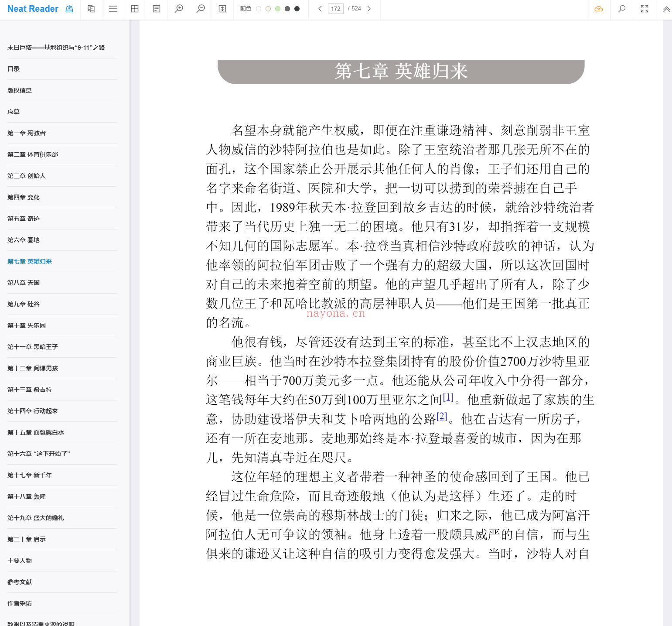Open footnote link [1]
Screen dimensions: 672x626
(x=448, y=397)
